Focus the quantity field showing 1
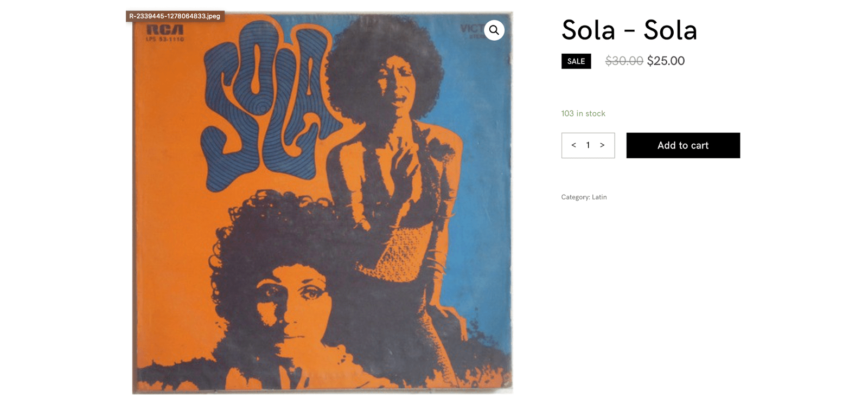868x398 pixels. pyautogui.click(x=588, y=145)
